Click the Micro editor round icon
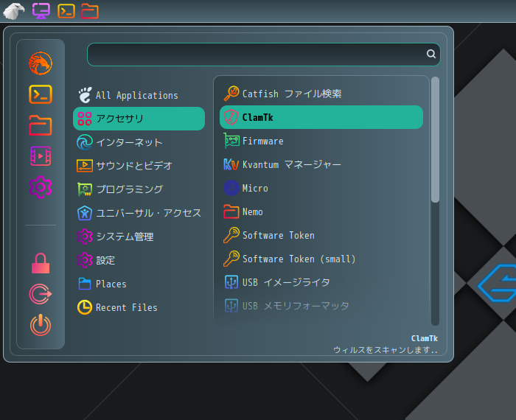The image size is (516, 420). click(231, 188)
